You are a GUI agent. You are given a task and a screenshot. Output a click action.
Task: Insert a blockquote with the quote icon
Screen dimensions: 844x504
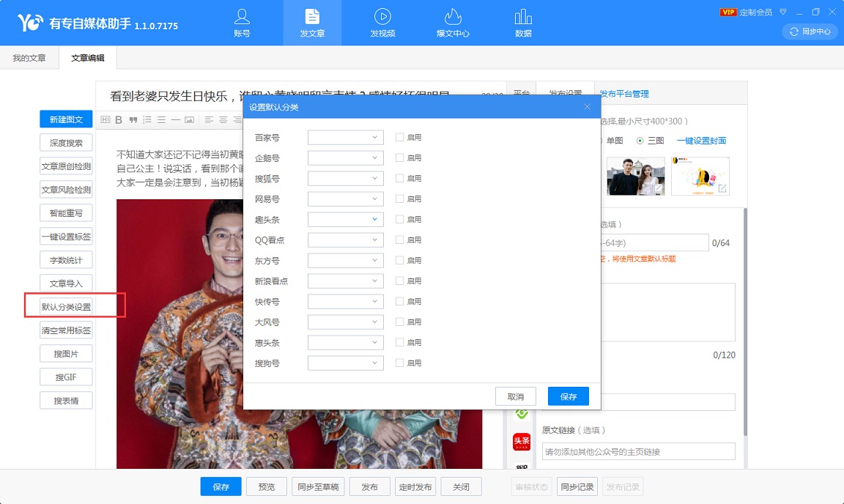(x=133, y=119)
